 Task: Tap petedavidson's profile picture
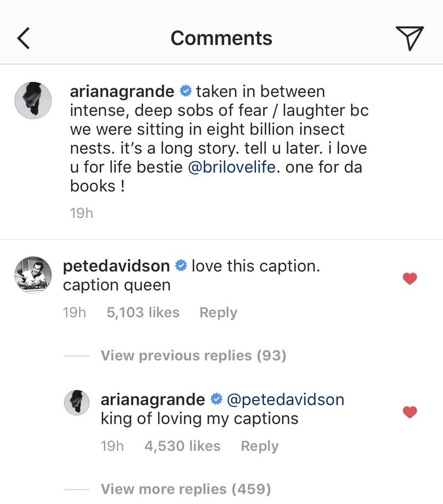pos(33,275)
